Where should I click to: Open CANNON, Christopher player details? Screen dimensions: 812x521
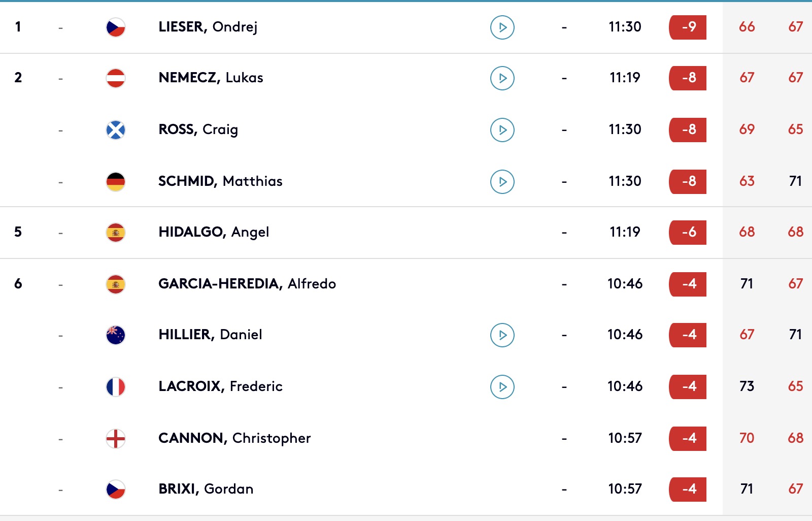click(234, 438)
